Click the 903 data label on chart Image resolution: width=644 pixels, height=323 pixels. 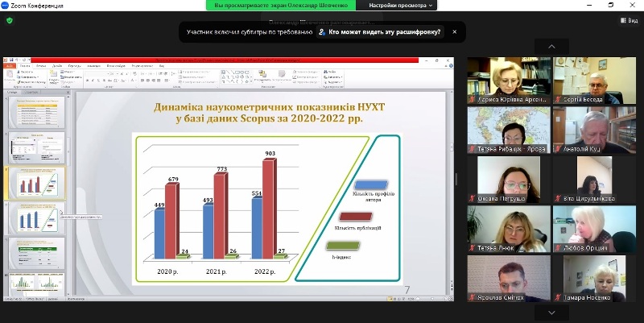tap(270, 153)
